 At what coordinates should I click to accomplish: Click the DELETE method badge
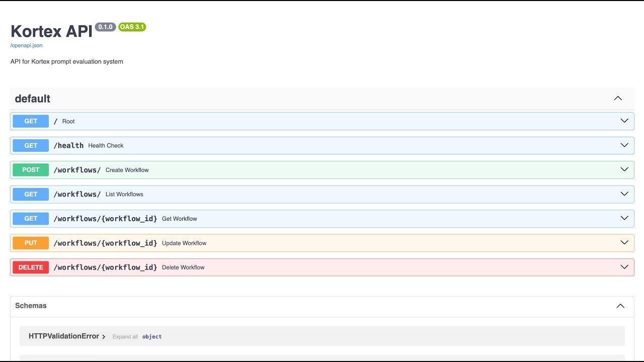coord(31,267)
